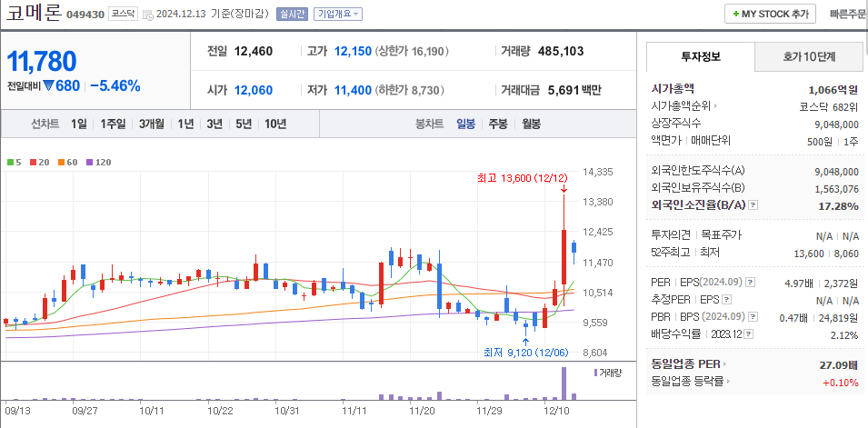Switch to the 투자정보 tab
The image size is (868, 428).
700,56
